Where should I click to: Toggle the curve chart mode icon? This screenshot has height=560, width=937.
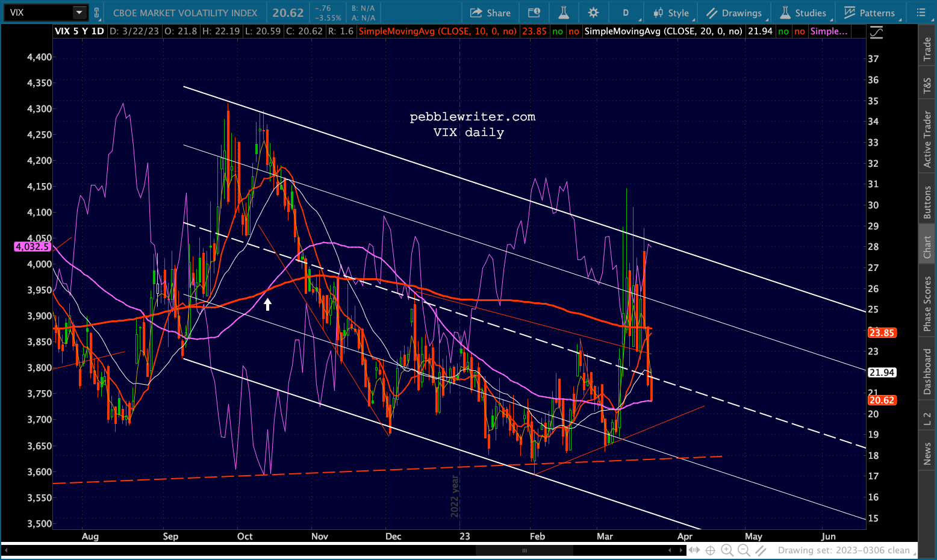click(876, 33)
